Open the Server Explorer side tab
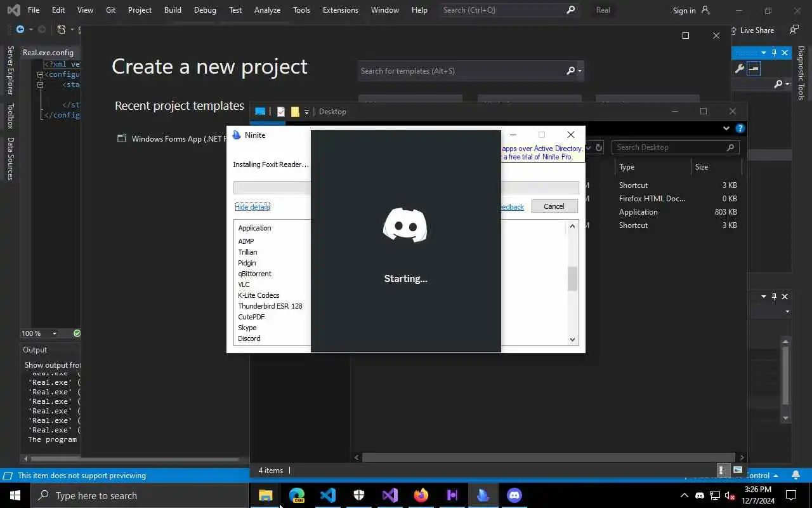The height and width of the screenshot is (508, 812). 10,70
